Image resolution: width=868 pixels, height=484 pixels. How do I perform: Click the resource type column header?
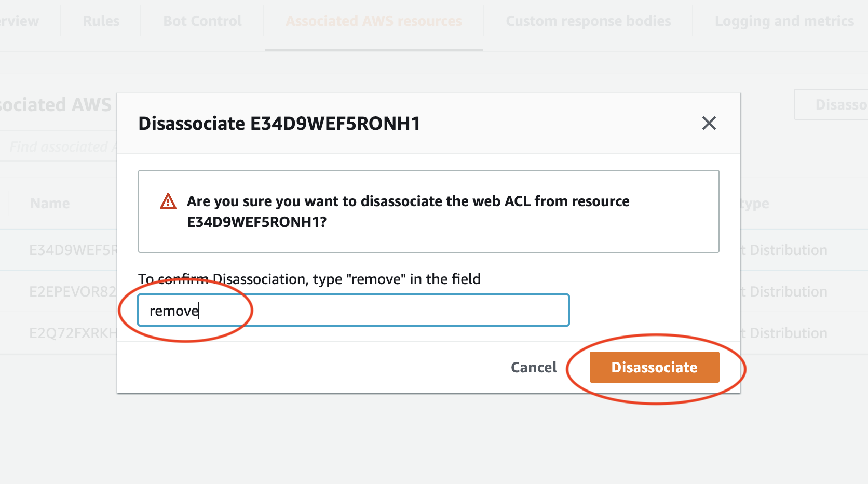[x=755, y=204]
